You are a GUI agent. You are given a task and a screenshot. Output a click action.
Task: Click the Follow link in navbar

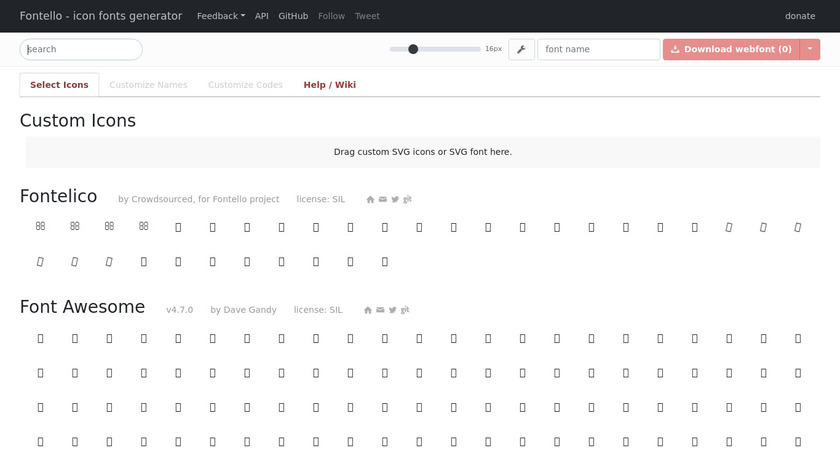pyautogui.click(x=331, y=16)
